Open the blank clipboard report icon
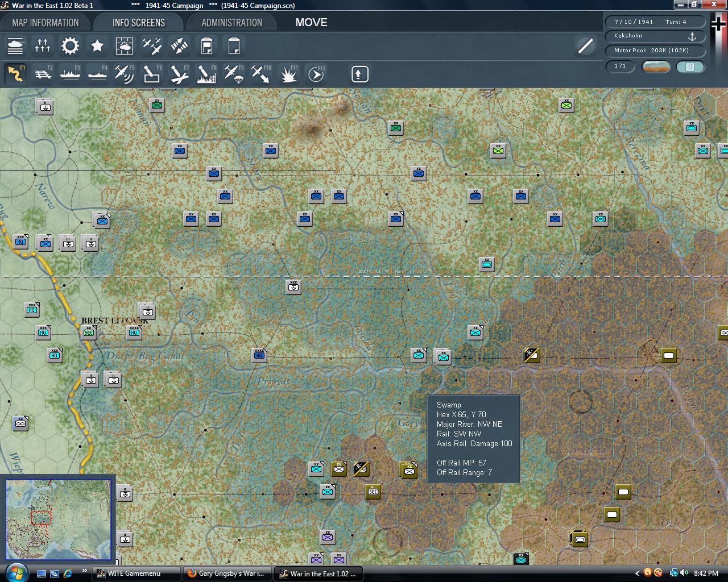 234,45
